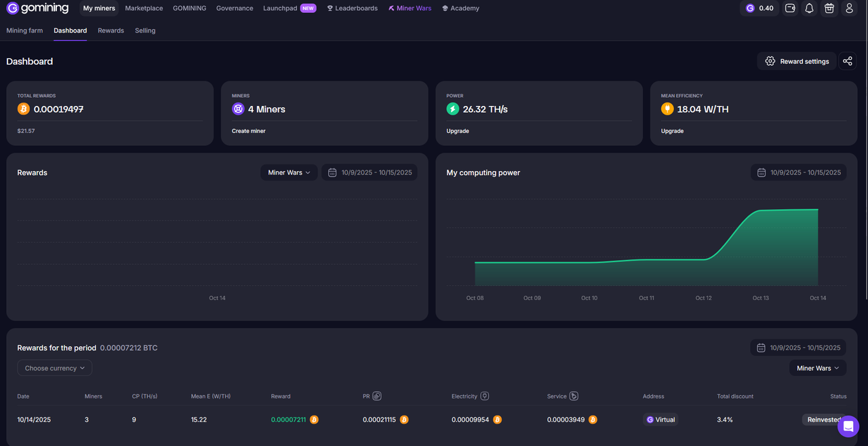Image resolution: width=868 pixels, height=446 pixels.
Task: Click the Bitcoin icon beside reward 0.00007211
Action: pos(314,420)
